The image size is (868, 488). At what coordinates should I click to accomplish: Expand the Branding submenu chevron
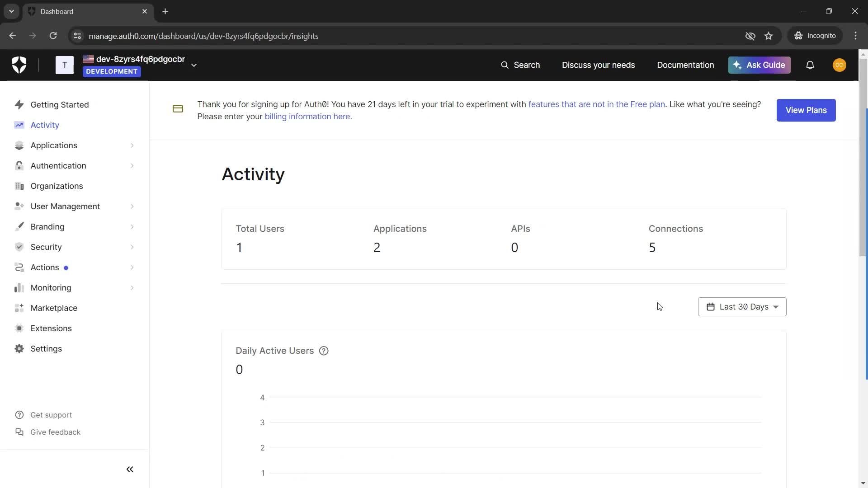click(132, 226)
